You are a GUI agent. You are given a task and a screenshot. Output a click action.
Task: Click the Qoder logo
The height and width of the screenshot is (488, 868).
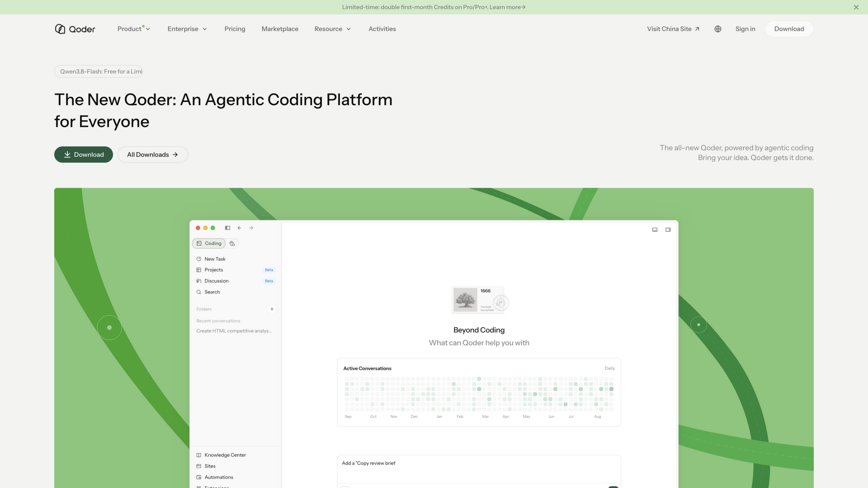(75, 29)
